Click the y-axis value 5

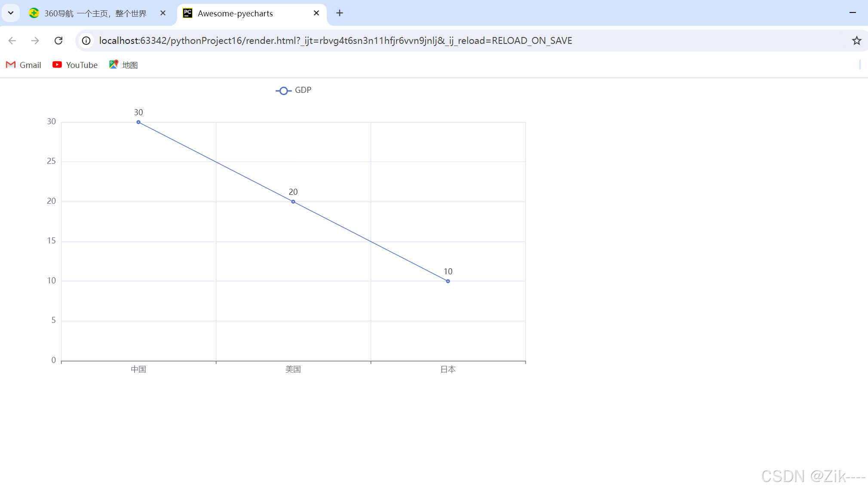pyautogui.click(x=53, y=320)
